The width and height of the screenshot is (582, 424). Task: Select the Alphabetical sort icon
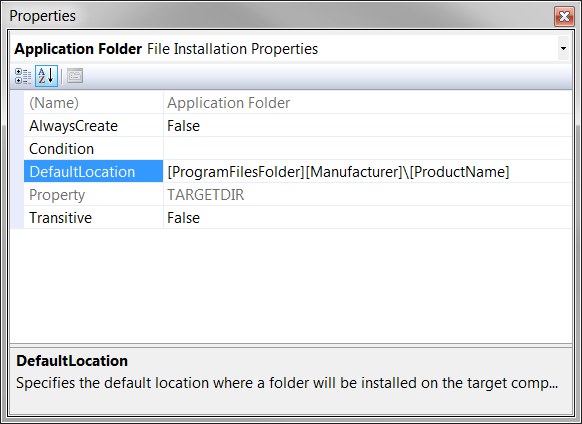click(46, 76)
